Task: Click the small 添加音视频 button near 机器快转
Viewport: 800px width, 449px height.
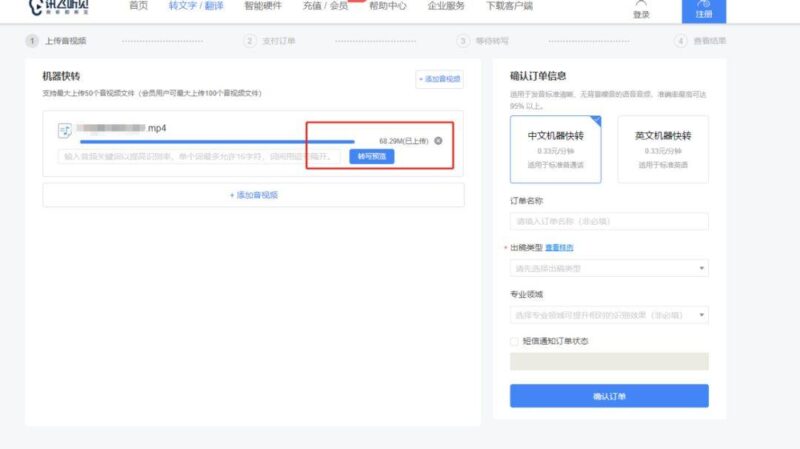Action: click(x=439, y=79)
